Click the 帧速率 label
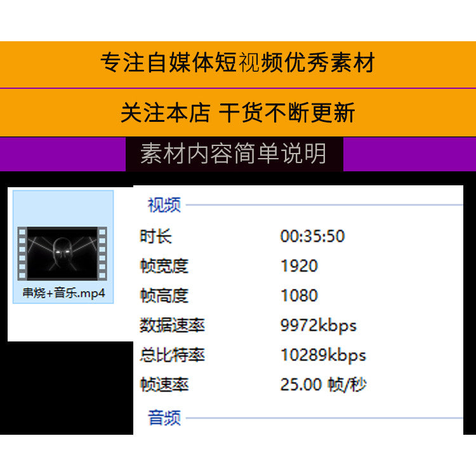476x476 pixels. [164, 385]
